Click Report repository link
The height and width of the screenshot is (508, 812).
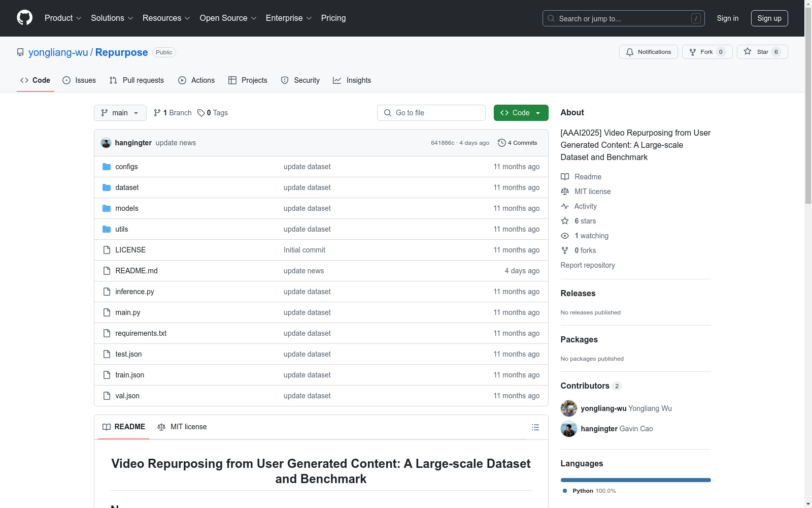tap(588, 265)
